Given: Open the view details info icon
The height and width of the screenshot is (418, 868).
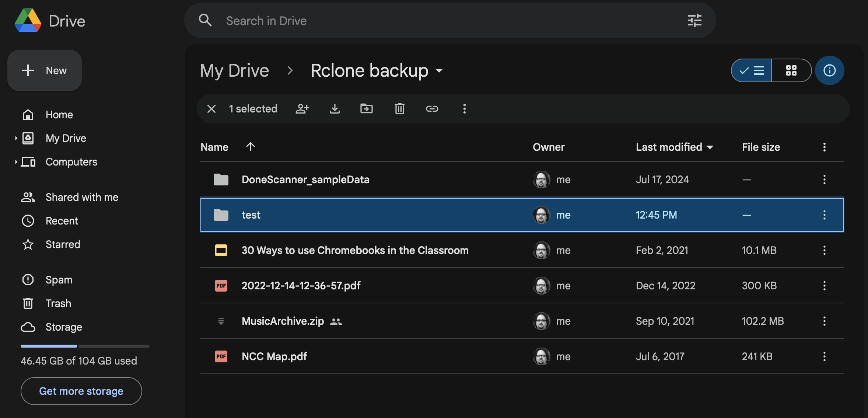Looking at the screenshot, I should point(829,70).
